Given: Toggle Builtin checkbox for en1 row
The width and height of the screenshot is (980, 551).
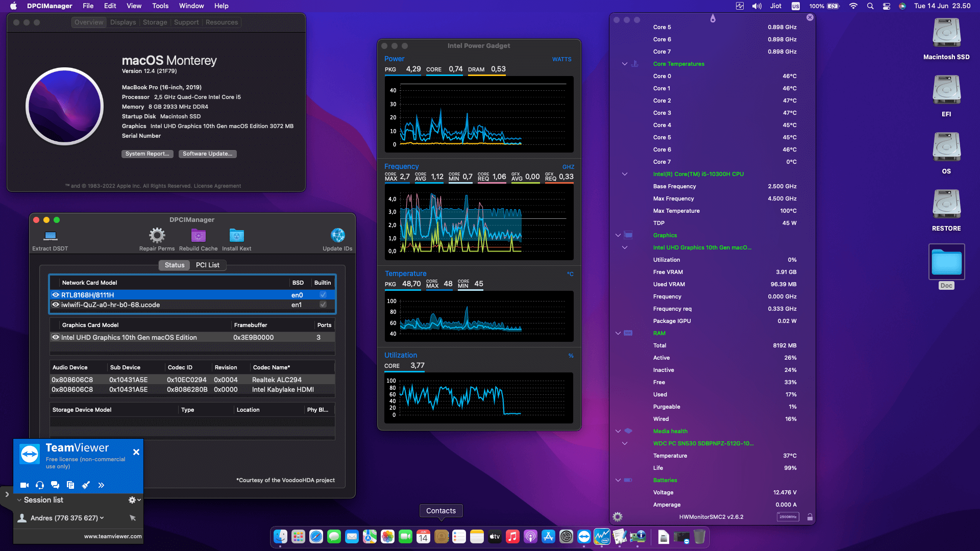Looking at the screenshot, I should coord(323,305).
